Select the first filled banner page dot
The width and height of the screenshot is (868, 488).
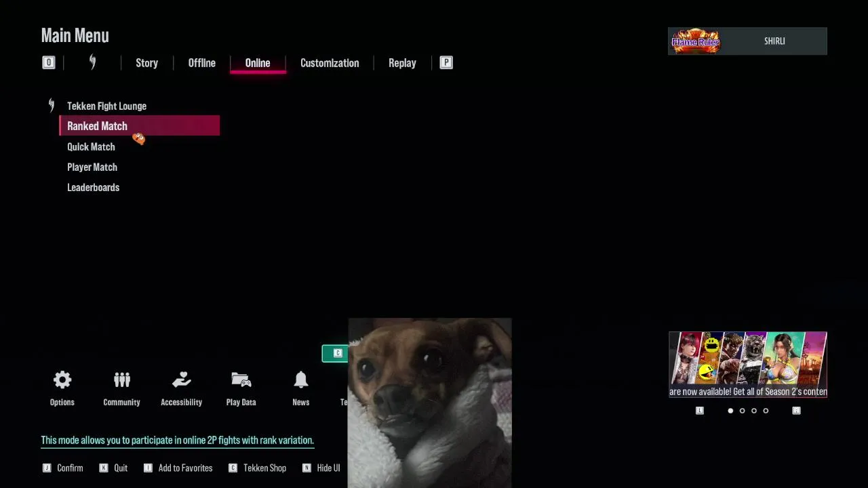[x=730, y=410]
